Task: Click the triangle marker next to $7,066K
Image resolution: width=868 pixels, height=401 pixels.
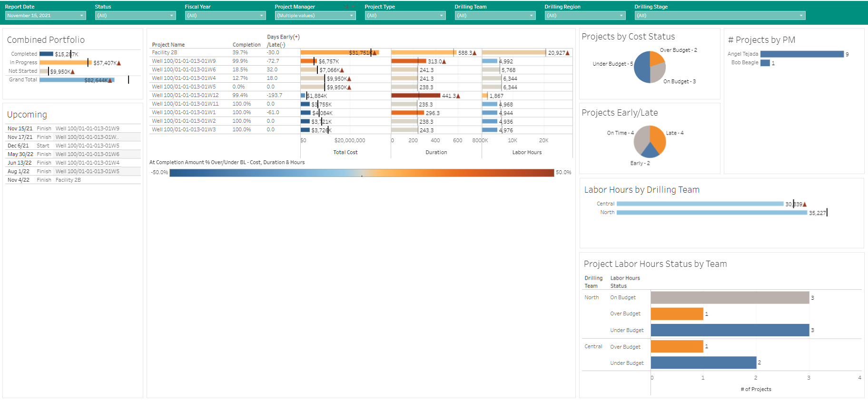Action: pos(342,70)
